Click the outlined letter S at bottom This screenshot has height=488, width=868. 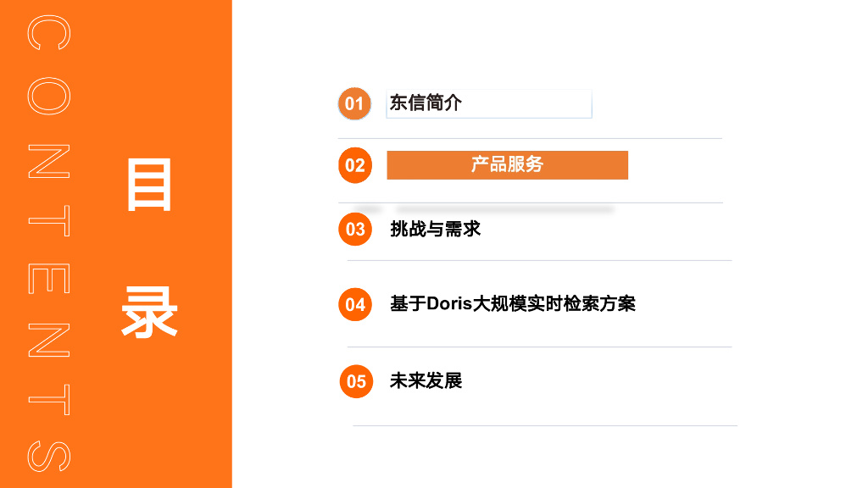(49, 455)
